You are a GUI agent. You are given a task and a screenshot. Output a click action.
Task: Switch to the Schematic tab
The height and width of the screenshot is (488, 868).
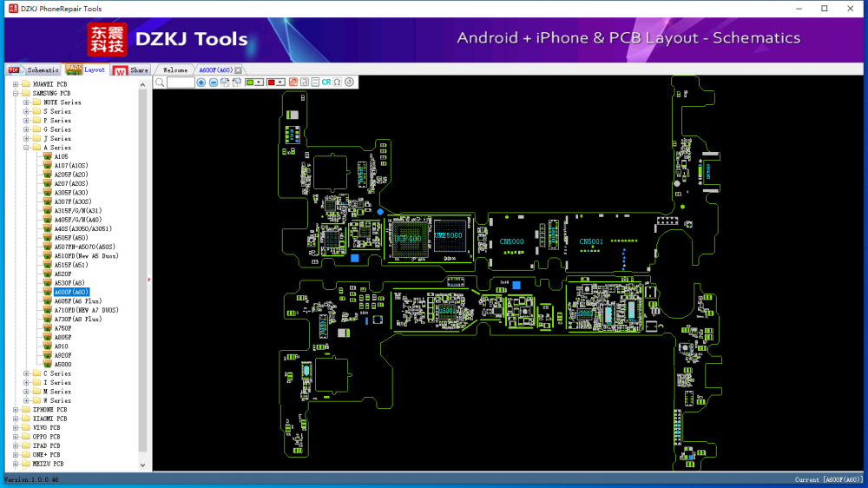(34, 69)
